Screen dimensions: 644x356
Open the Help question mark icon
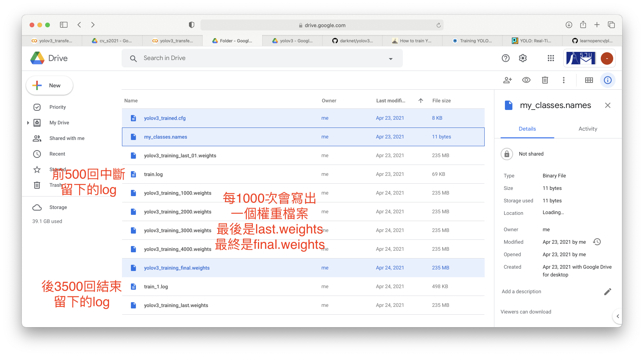tap(506, 58)
